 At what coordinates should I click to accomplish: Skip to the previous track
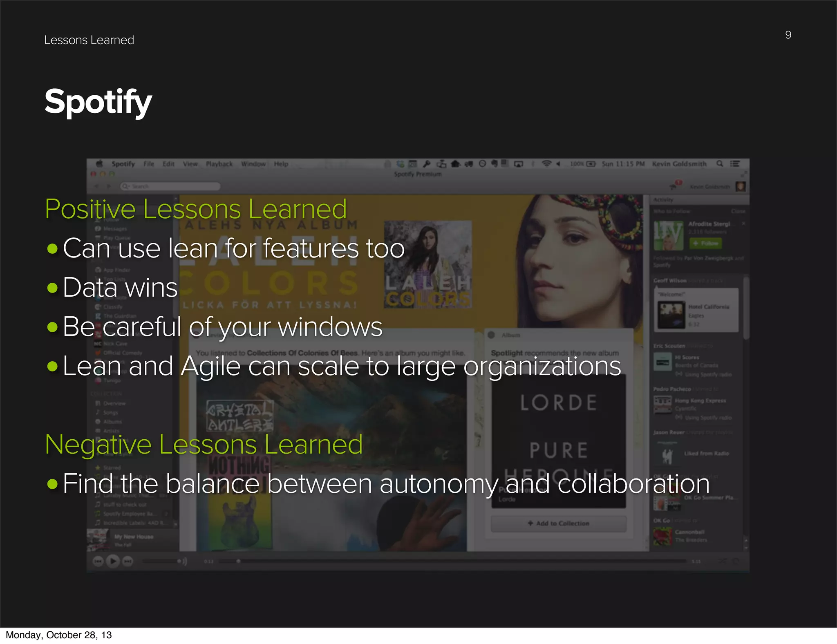click(98, 561)
